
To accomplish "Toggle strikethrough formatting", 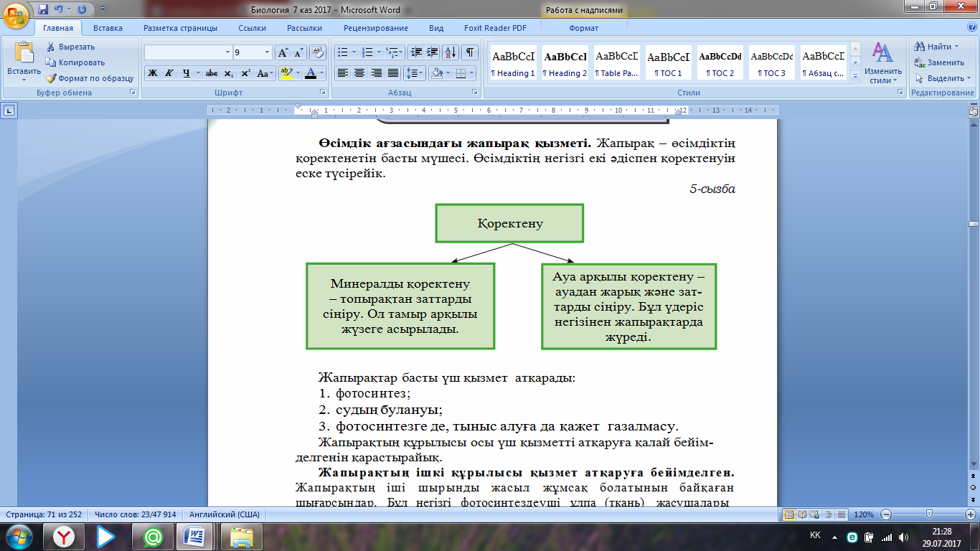I will pos(211,73).
